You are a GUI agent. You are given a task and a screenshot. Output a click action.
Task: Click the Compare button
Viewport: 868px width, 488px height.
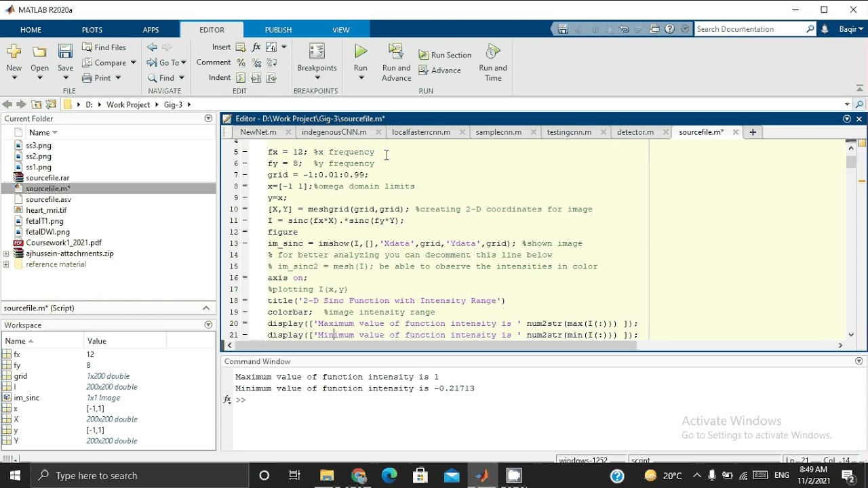104,62
